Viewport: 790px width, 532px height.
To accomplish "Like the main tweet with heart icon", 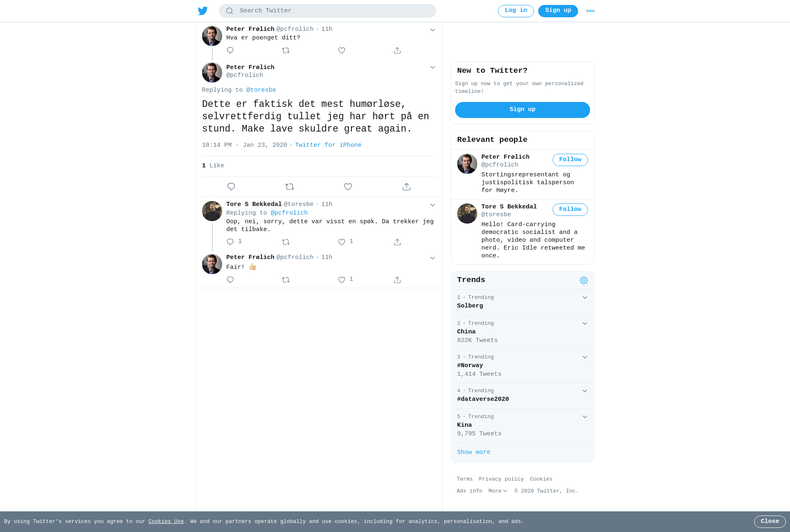I will point(348,187).
